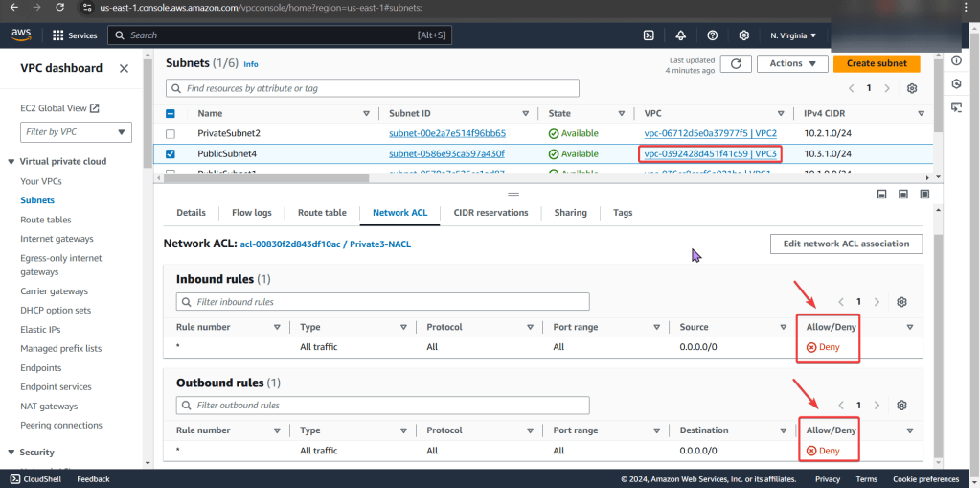This screenshot has width=980, height=488.
Task: Switch to the Flow logs tab
Action: pos(251,213)
